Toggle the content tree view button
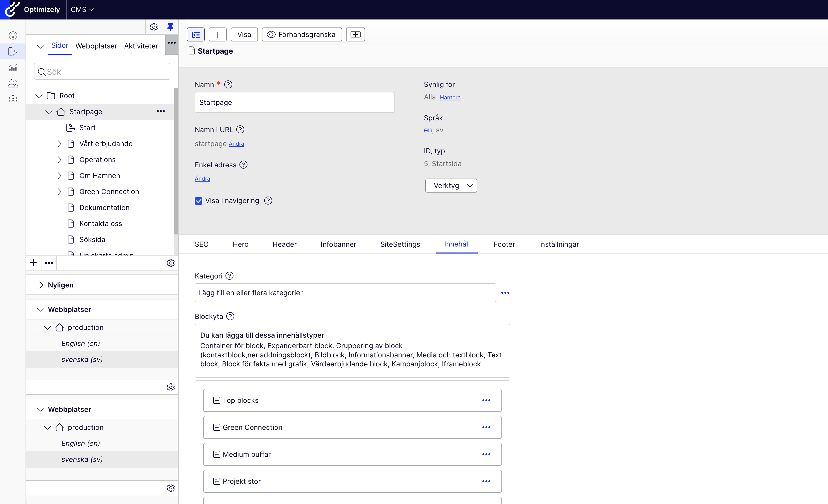828x504 pixels. [196, 35]
